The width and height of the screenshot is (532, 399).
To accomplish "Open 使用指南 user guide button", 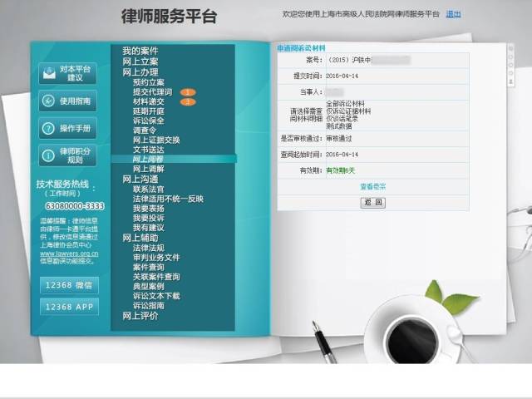I will (x=67, y=101).
